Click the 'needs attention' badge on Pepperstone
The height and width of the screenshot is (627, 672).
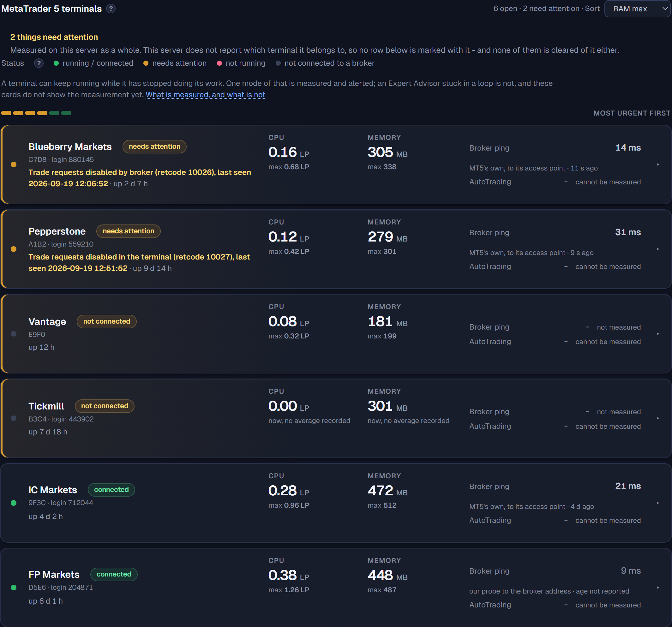129,231
